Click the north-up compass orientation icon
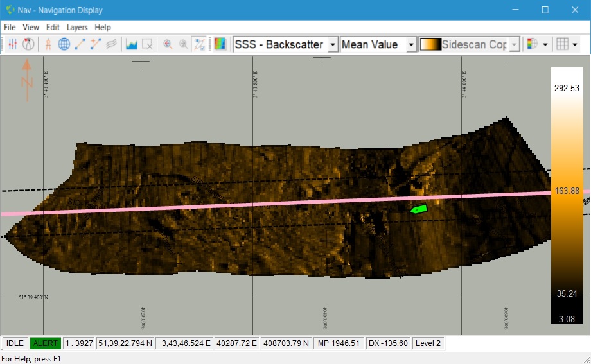 tap(28, 44)
